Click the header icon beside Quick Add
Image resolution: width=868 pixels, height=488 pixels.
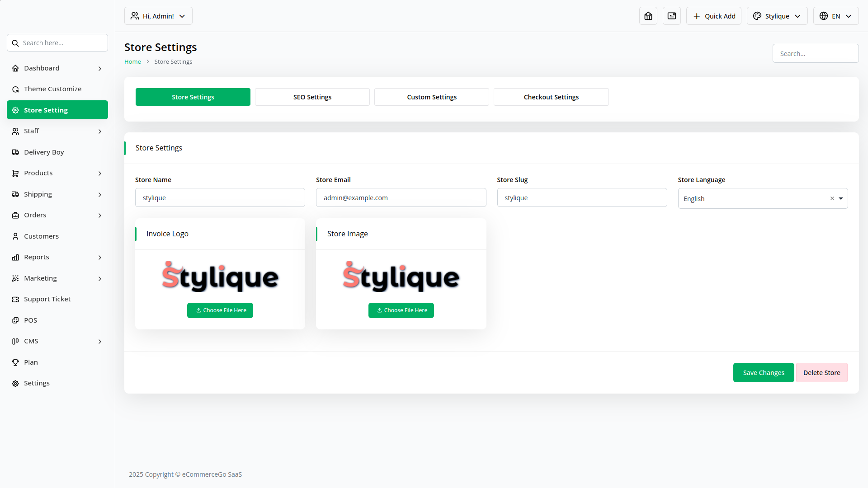point(671,16)
